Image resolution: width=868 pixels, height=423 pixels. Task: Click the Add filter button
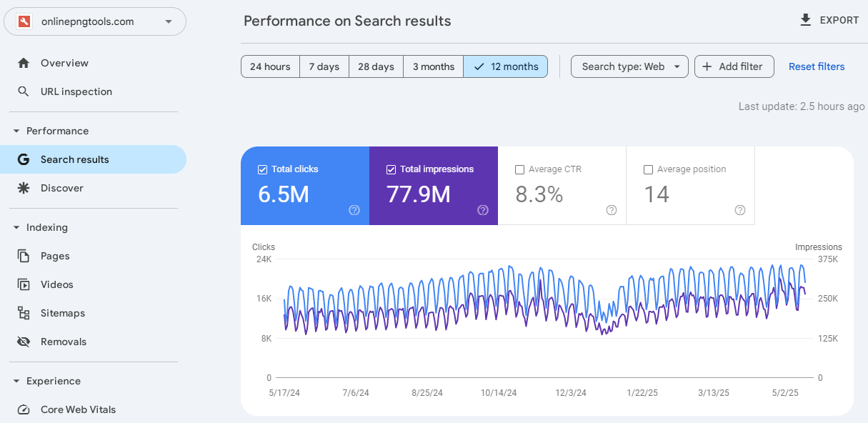click(x=734, y=66)
